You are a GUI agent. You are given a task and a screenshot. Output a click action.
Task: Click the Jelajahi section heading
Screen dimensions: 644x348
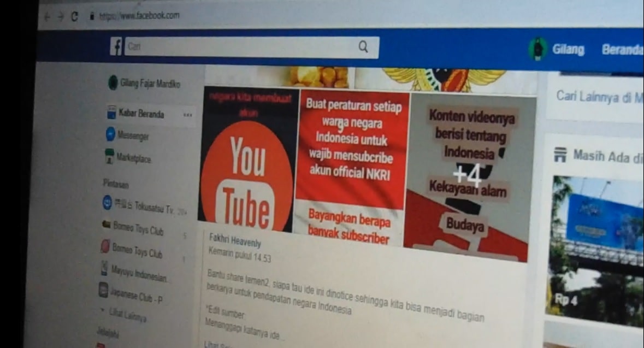108,332
